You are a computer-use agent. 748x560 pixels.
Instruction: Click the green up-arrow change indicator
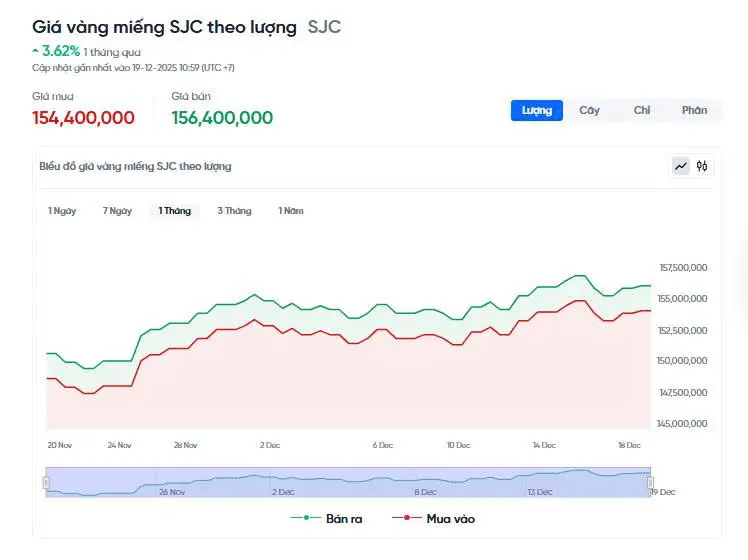(36, 49)
